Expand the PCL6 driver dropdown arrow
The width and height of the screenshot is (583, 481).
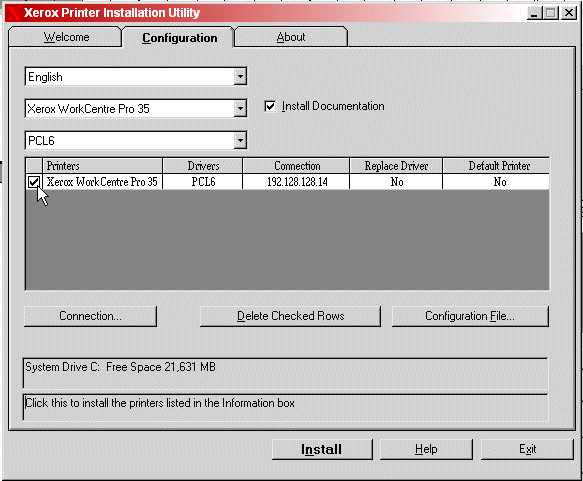click(x=240, y=141)
